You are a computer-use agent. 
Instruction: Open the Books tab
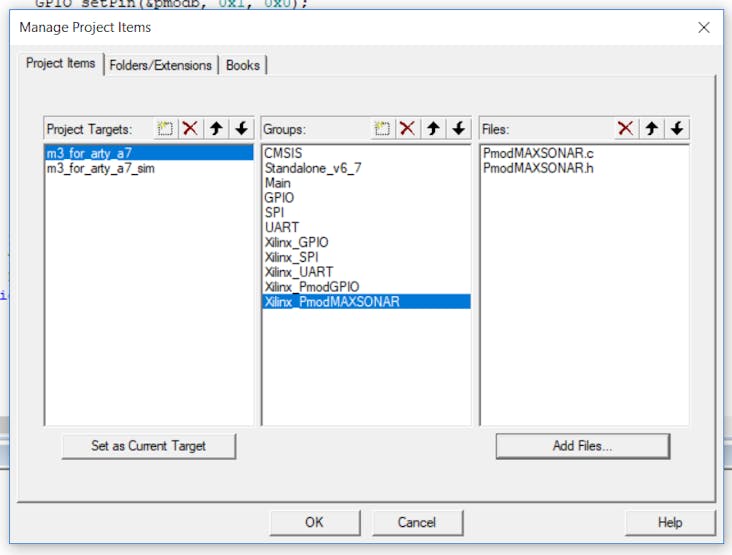point(243,65)
